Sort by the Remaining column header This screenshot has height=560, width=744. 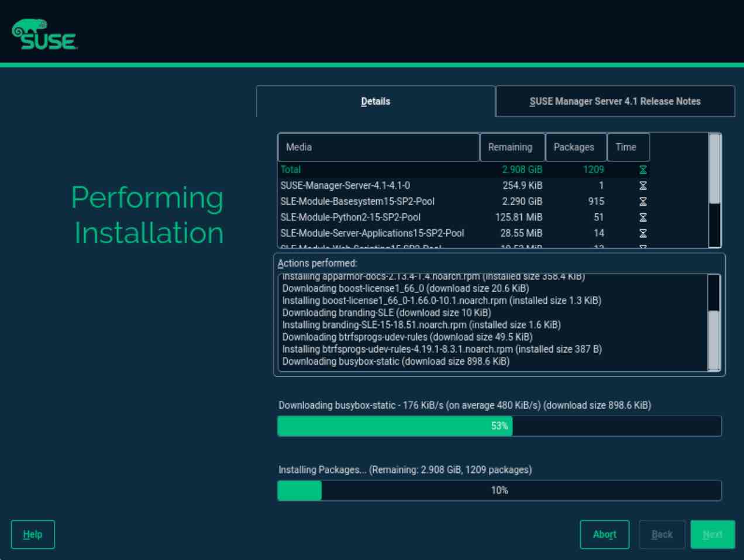point(512,147)
